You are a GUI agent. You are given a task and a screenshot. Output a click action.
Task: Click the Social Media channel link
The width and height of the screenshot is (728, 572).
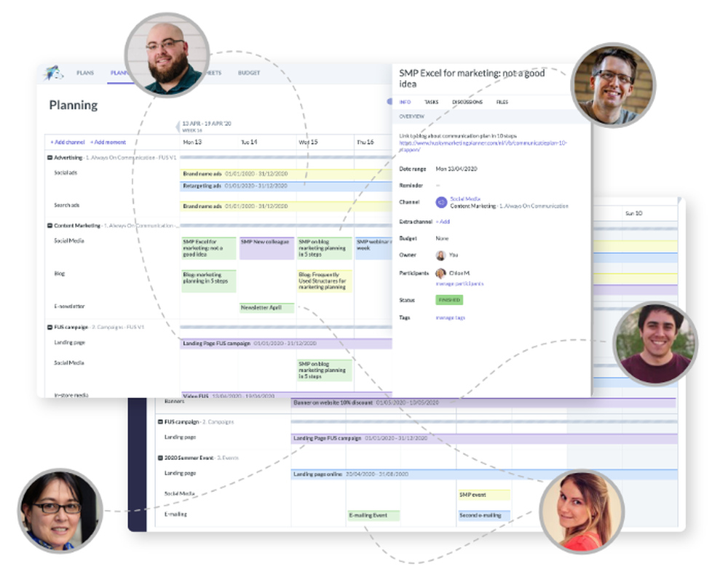coord(465,199)
